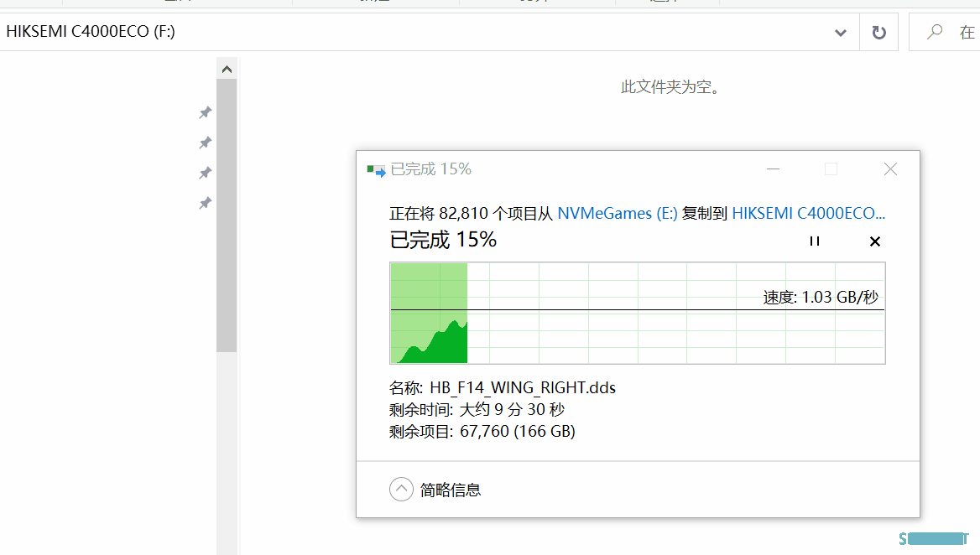980x555 pixels.
Task: Click remaining items 67,760 (166 GB)
Action: pos(518,432)
